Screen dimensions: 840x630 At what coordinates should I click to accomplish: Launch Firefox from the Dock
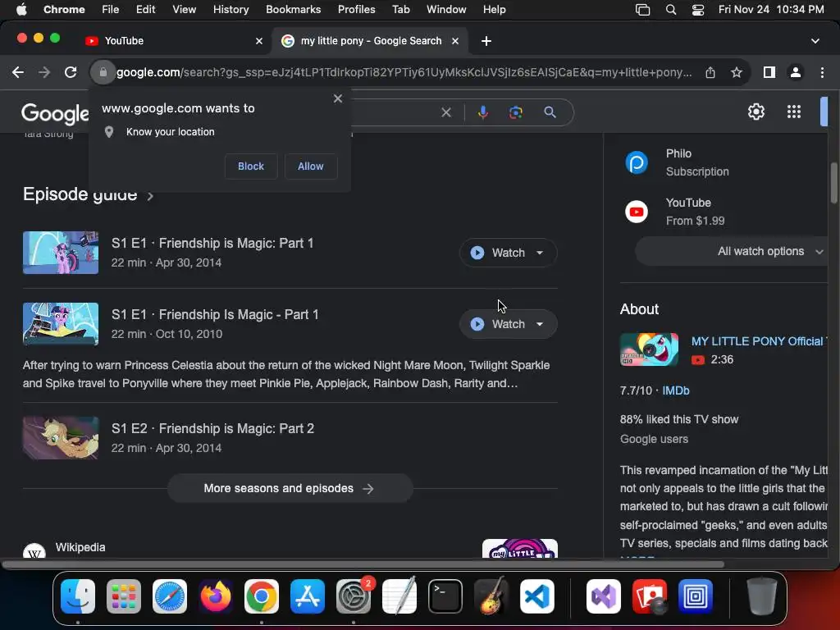(216, 596)
